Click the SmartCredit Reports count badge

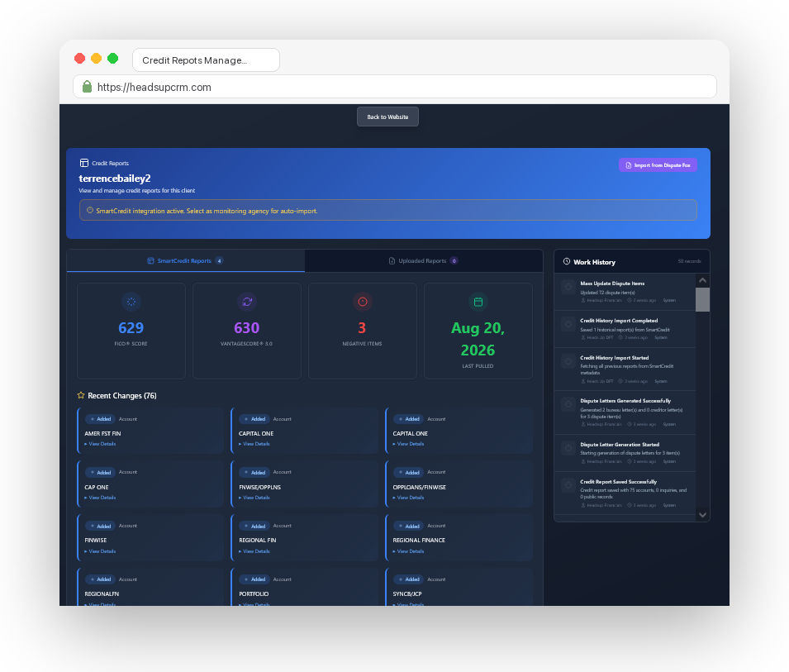pos(220,260)
